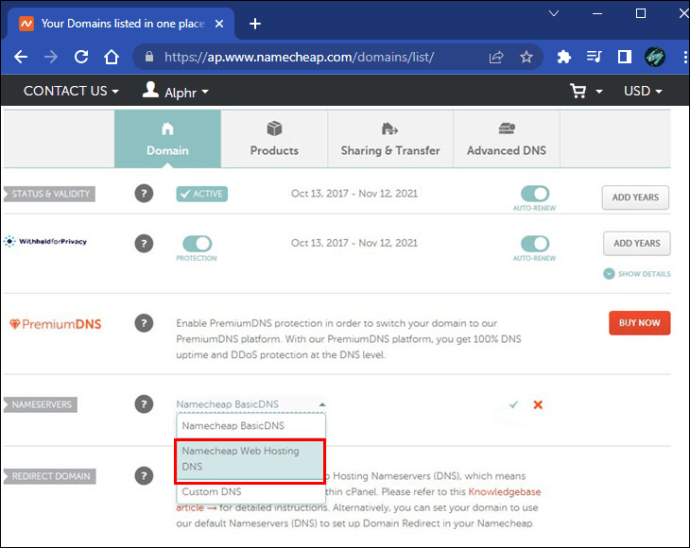This screenshot has width=690, height=548.
Task: Open help for PremiumDNS row
Action: pos(144,323)
